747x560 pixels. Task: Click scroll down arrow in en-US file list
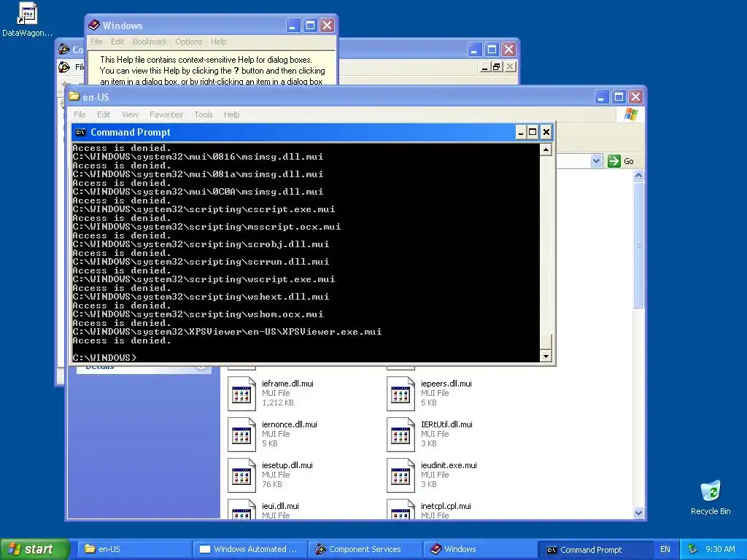pyautogui.click(x=638, y=513)
